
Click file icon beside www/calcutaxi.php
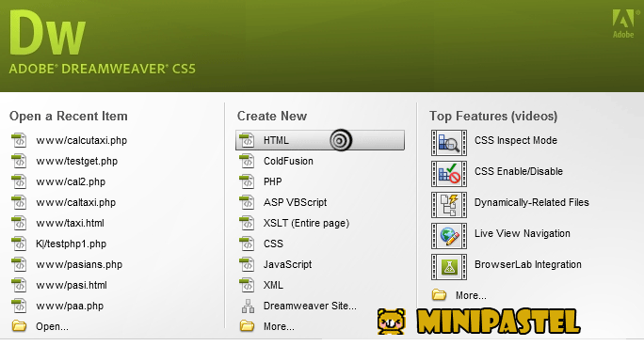19,140
